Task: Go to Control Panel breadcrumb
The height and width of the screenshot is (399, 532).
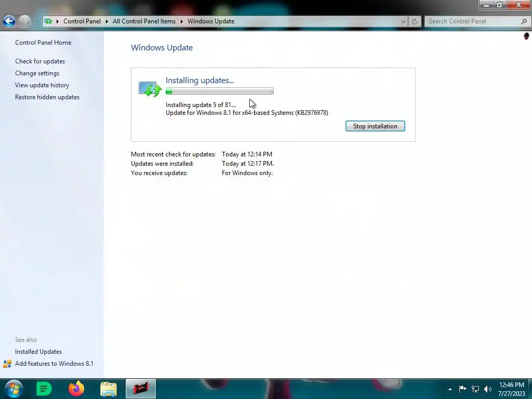Action: point(82,21)
